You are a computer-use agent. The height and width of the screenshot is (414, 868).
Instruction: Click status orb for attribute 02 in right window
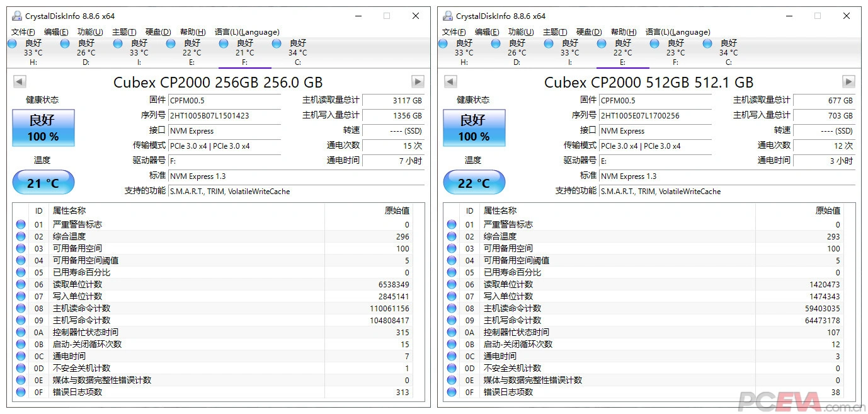[x=452, y=236]
